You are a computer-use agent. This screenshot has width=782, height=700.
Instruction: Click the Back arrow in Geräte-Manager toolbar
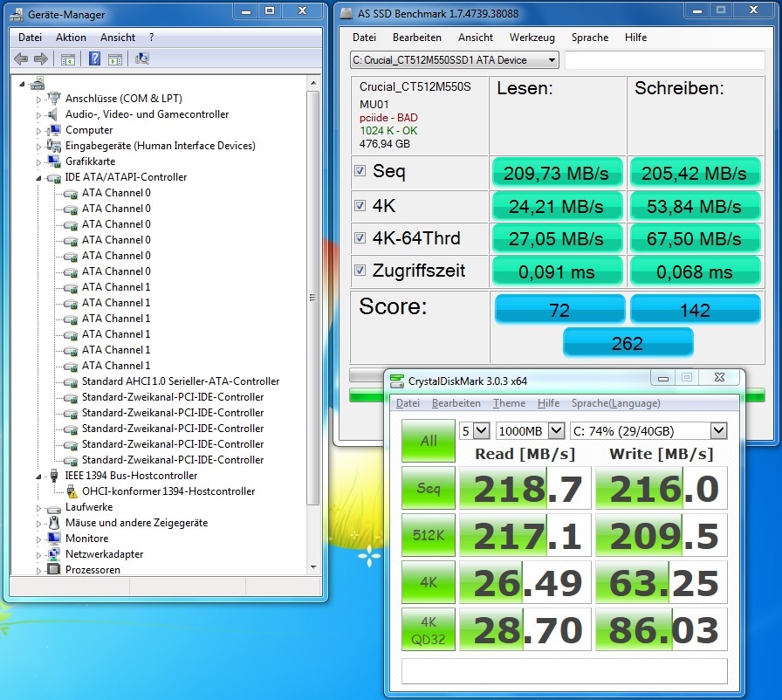(x=21, y=58)
